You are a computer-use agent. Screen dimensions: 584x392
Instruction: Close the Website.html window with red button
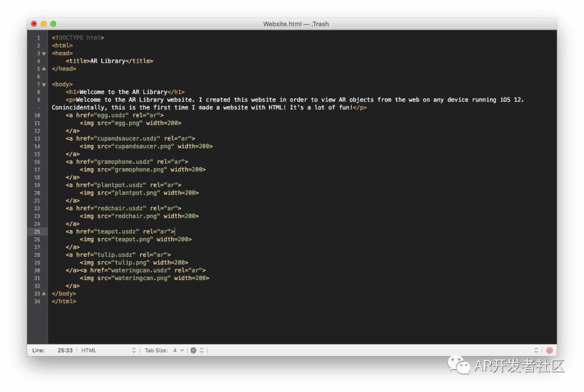click(34, 24)
